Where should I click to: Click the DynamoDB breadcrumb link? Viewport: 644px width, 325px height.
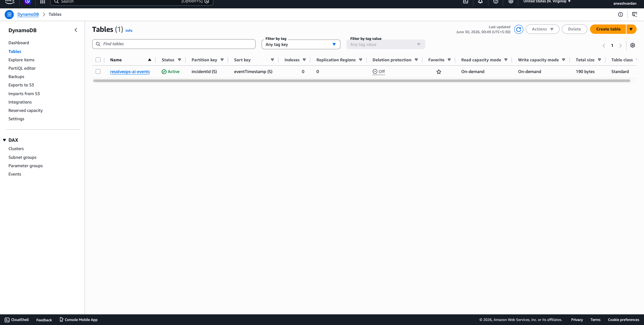pyautogui.click(x=28, y=14)
